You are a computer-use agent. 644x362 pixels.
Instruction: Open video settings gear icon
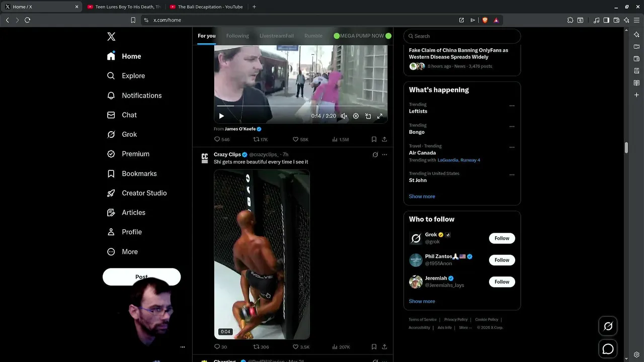click(356, 116)
